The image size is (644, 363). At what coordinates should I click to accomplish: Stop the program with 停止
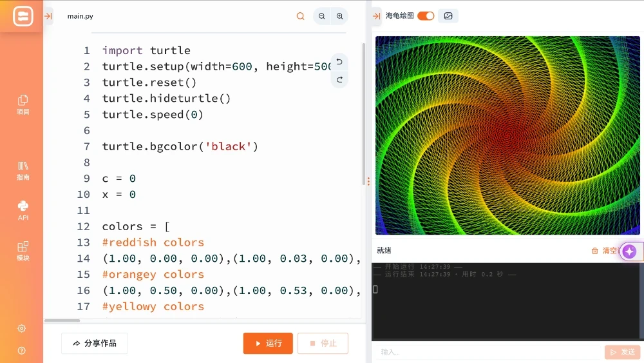[x=323, y=343]
